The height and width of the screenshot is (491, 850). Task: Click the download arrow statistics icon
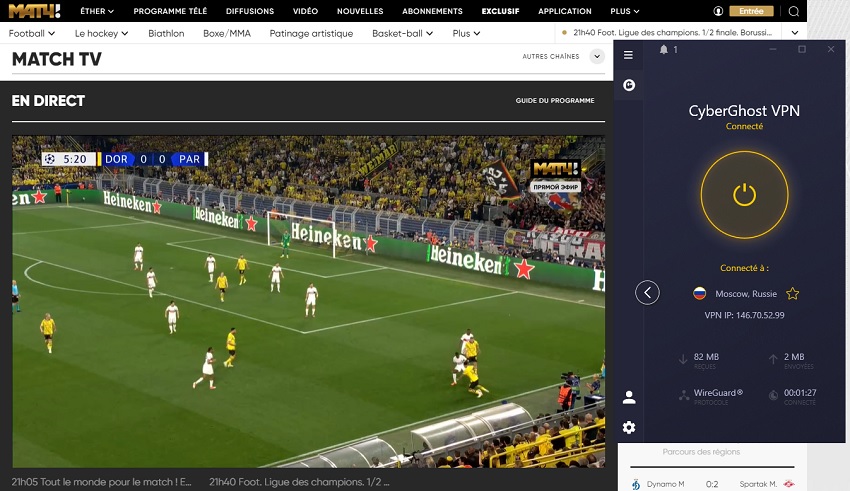click(683, 359)
